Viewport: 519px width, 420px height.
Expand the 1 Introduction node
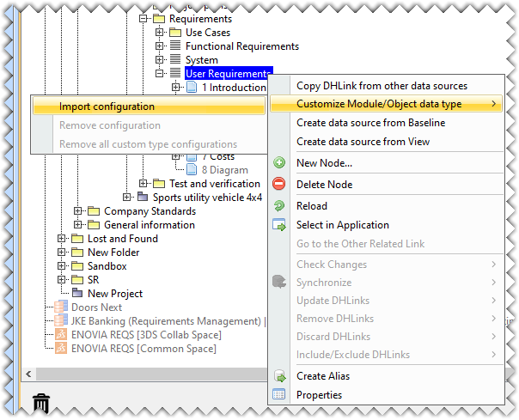(x=175, y=87)
